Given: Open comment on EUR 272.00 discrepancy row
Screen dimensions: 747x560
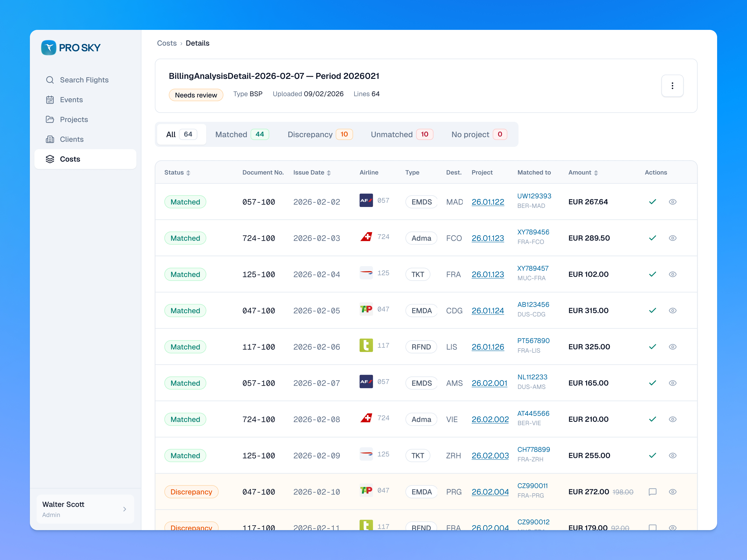Looking at the screenshot, I should [652, 492].
